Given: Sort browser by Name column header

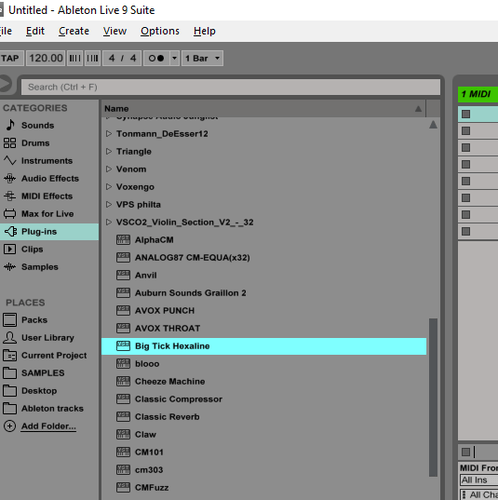Looking at the screenshot, I should coord(263,108).
